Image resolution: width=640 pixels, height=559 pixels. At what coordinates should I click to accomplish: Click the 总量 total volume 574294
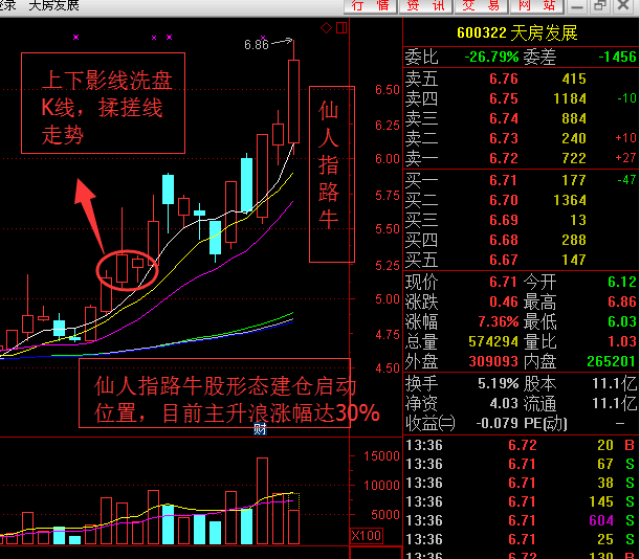click(x=493, y=341)
